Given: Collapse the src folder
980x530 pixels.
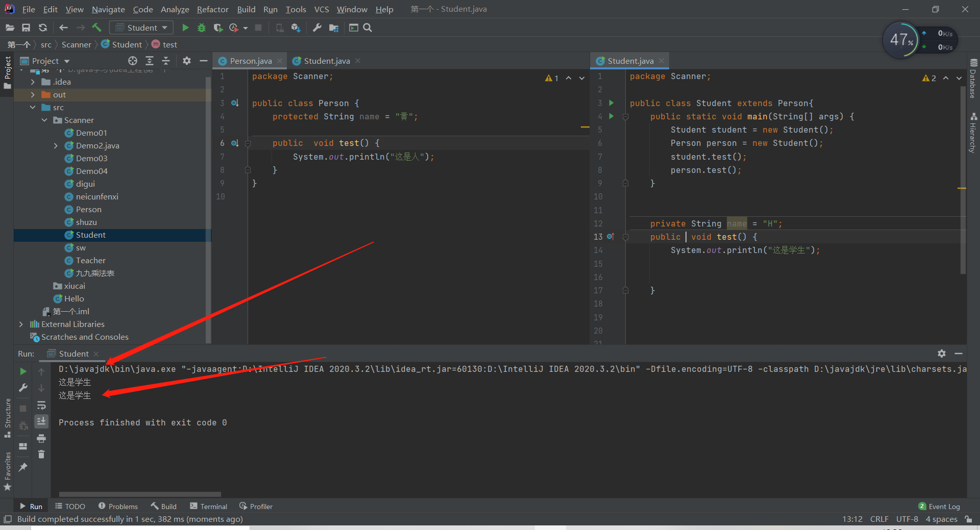Looking at the screenshot, I should (x=33, y=107).
